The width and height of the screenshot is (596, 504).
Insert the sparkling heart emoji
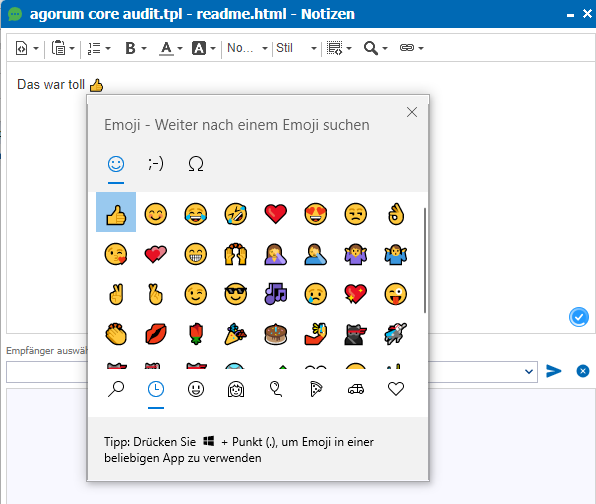pyautogui.click(x=356, y=294)
